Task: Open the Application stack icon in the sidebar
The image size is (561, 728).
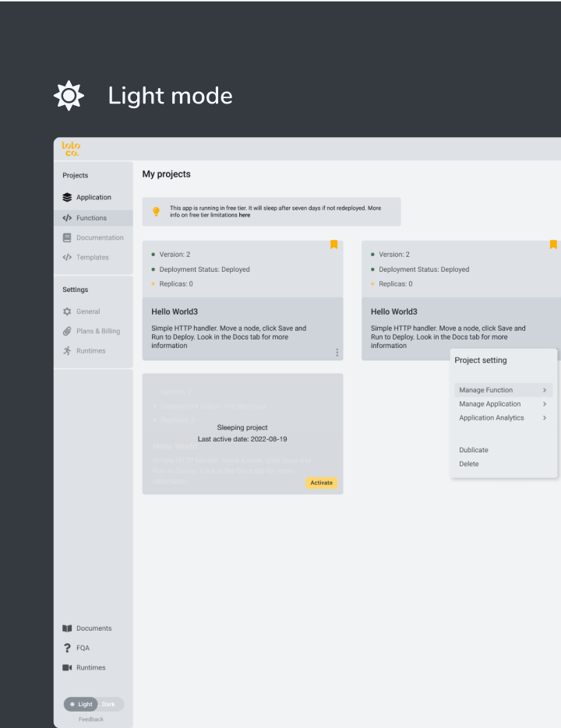Action: pyautogui.click(x=67, y=198)
